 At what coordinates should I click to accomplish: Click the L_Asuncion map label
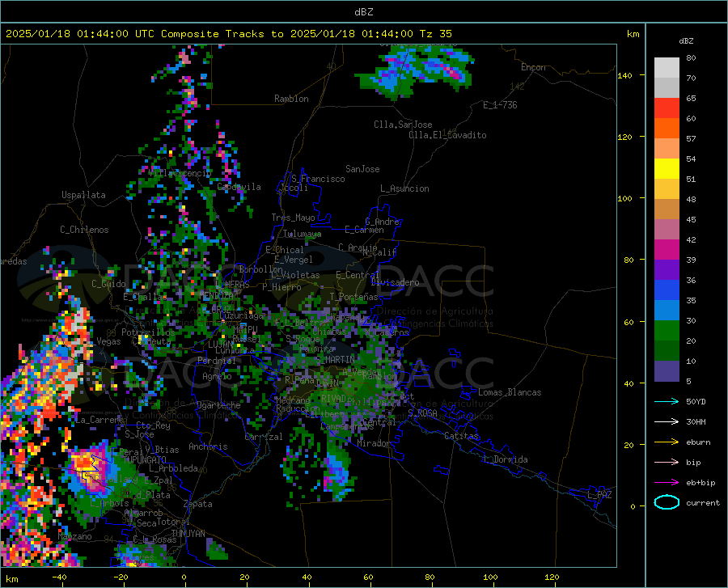pyautogui.click(x=404, y=188)
